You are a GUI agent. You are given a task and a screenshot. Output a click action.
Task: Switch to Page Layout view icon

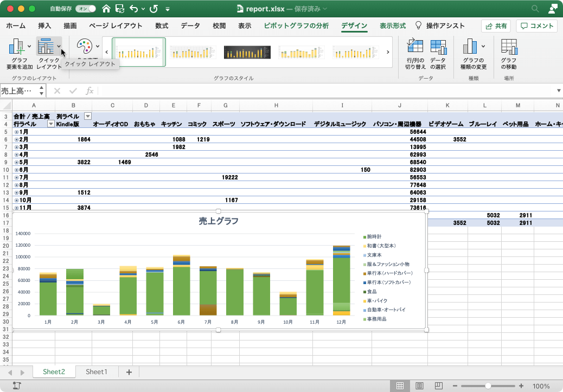click(x=419, y=386)
